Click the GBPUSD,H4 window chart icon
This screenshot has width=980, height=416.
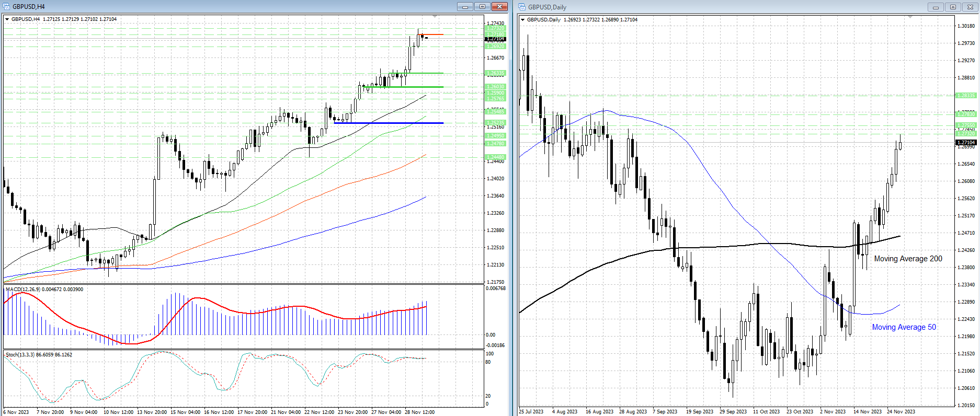(6, 7)
